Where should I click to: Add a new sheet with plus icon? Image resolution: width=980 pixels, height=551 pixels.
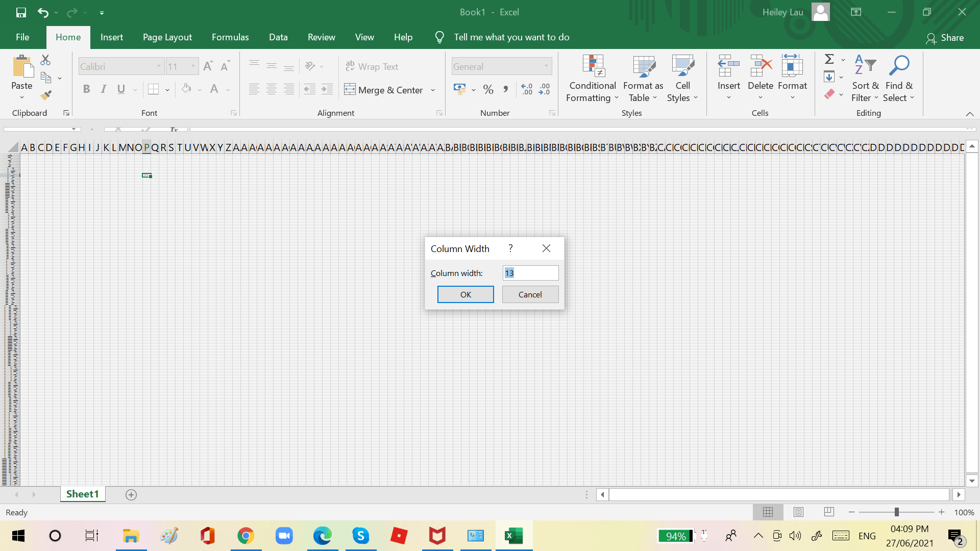[131, 494]
